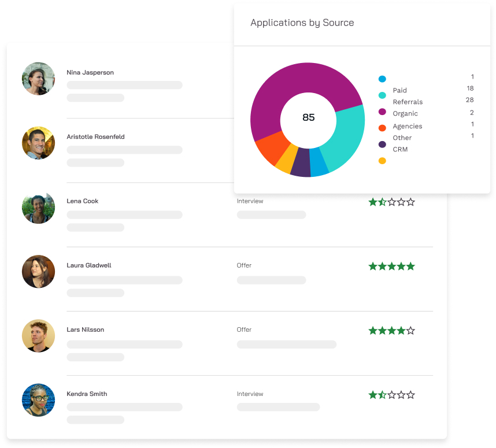Screen dimensions: 496x448
Task: Toggle the fifth star for Lars Nilsson
Action: coord(410,330)
